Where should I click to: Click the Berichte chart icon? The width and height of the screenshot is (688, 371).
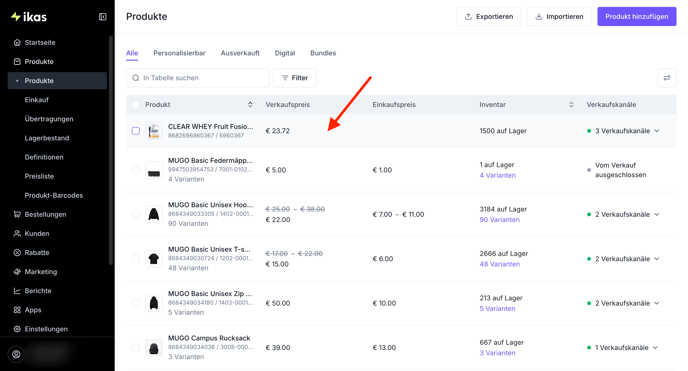click(17, 291)
